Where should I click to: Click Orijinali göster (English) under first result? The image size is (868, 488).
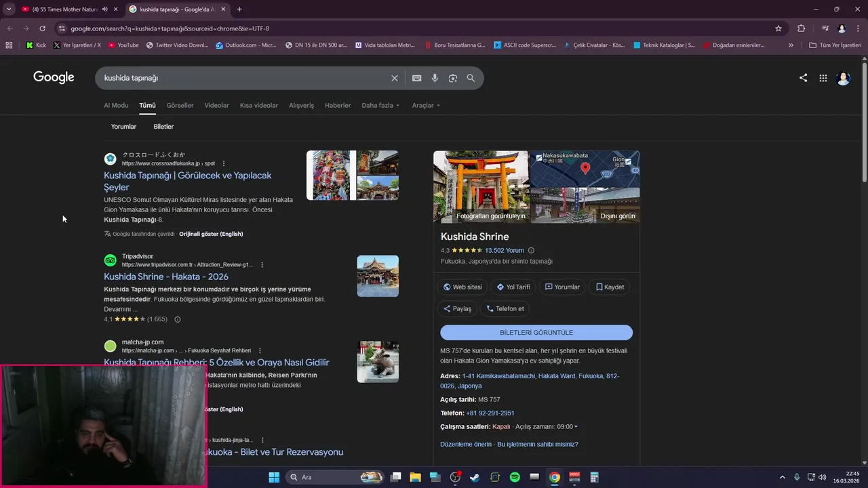[x=211, y=234]
